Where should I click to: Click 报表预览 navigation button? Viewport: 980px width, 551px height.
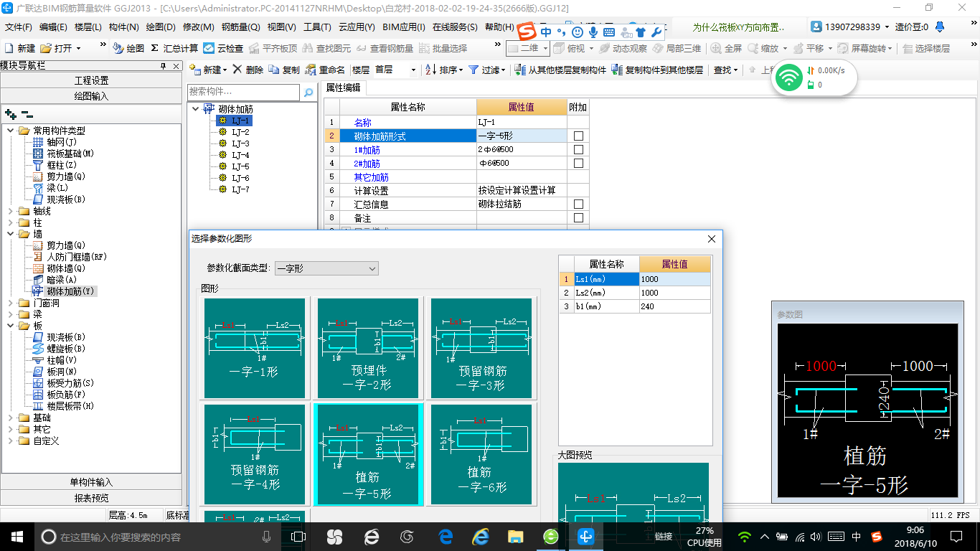click(x=91, y=498)
